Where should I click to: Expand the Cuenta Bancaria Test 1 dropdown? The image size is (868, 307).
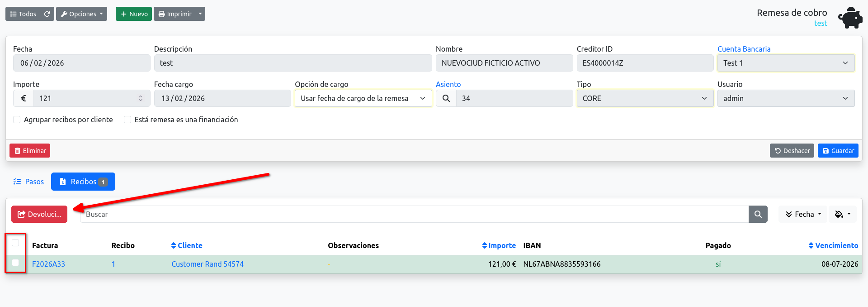786,63
